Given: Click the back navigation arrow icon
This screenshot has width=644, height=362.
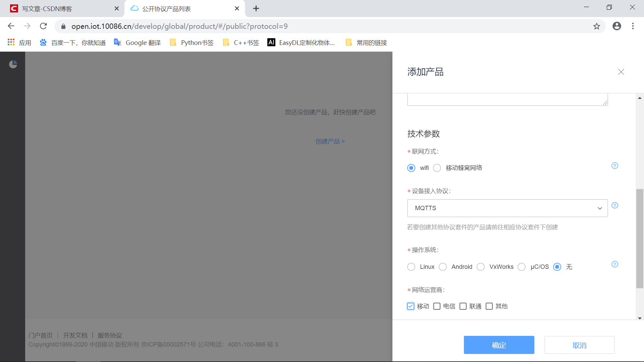Looking at the screenshot, I should [11, 26].
